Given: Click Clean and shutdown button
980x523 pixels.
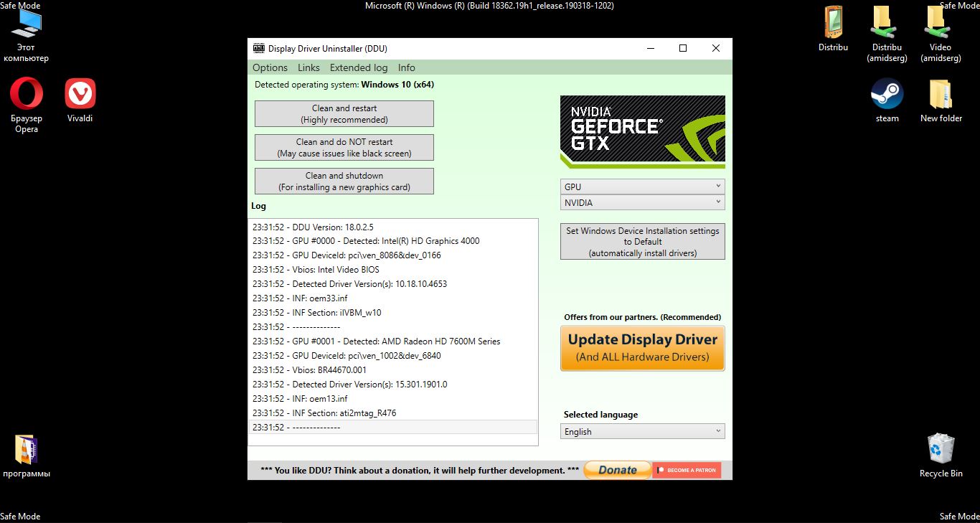Looking at the screenshot, I should [344, 182].
